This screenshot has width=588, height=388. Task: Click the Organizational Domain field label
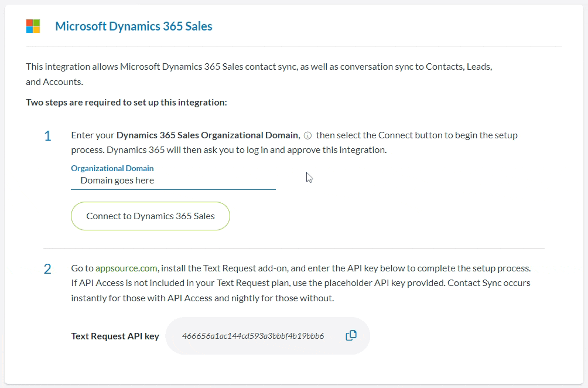(112, 168)
